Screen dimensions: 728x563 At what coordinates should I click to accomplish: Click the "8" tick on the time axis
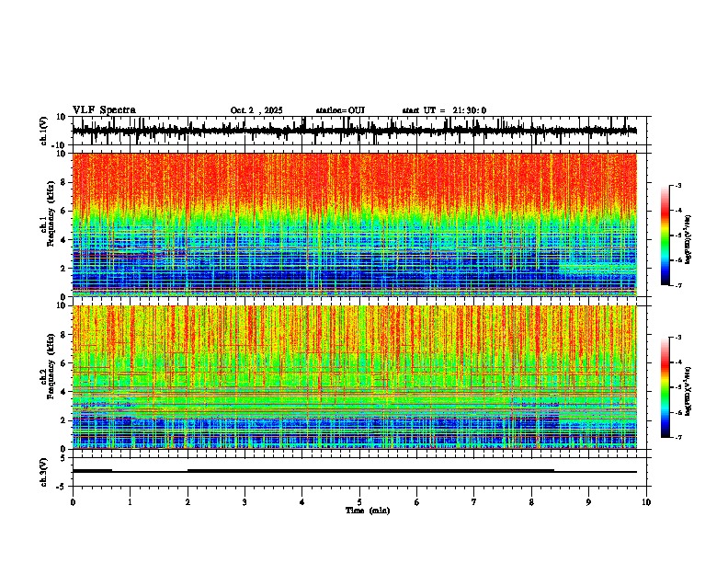531,502
